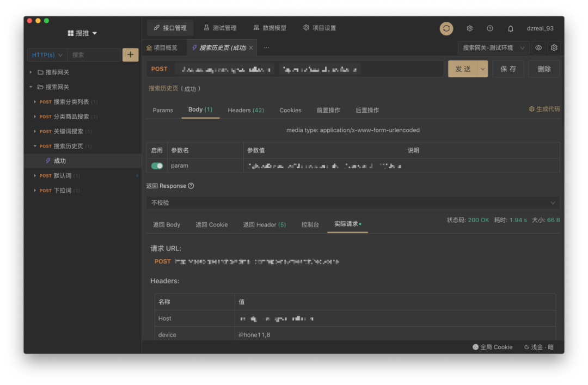Viewport: 588px width, 385px height.
Task: Select the 控制台 tab
Action: point(310,225)
